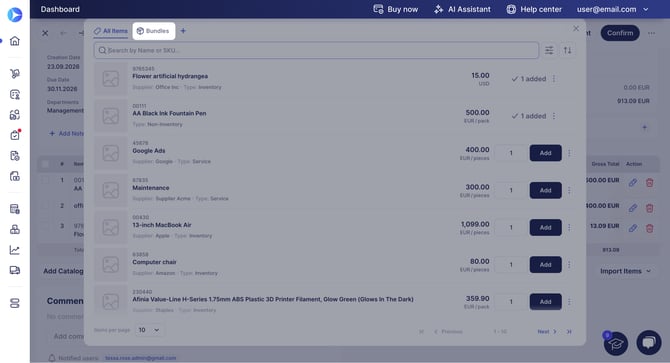Add a new tab with plus icon
Screen dimensions: 670x363
click(183, 31)
